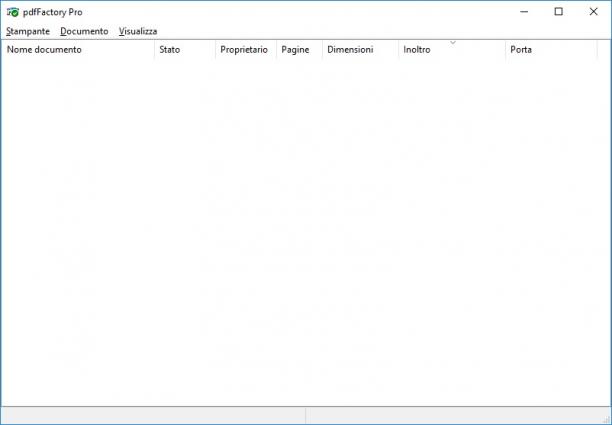Maximize the pdfFactory Pro window
Screen dimensions: 612x425
[559, 12]
